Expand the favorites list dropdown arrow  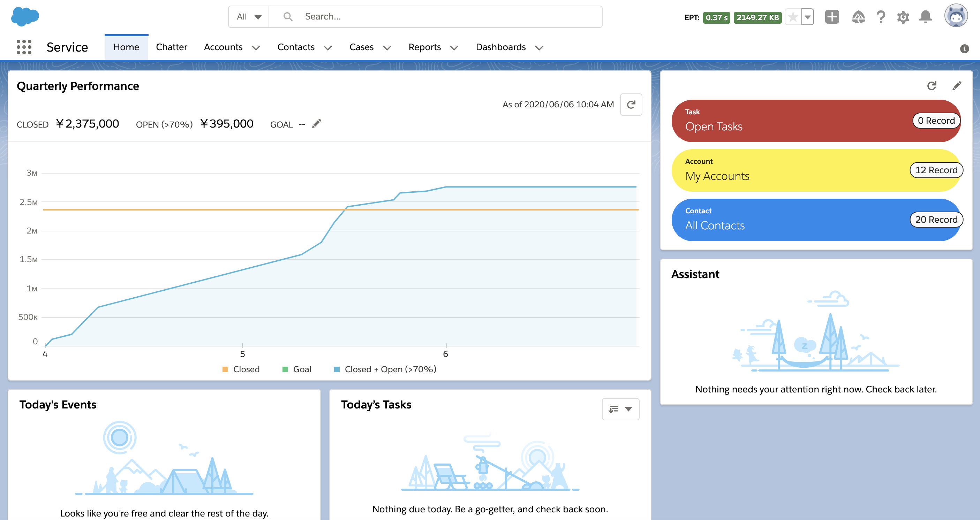pos(807,17)
